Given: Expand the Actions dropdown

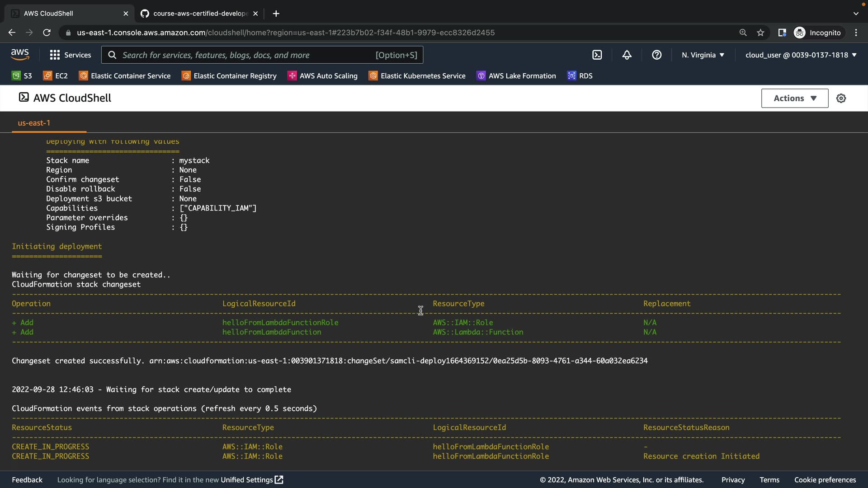Looking at the screenshot, I should [x=794, y=98].
